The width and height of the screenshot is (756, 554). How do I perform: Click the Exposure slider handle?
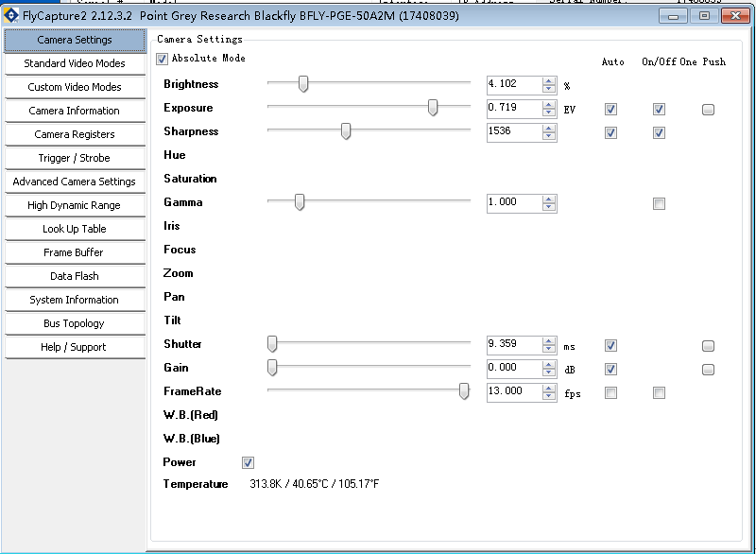tap(433, 108)
